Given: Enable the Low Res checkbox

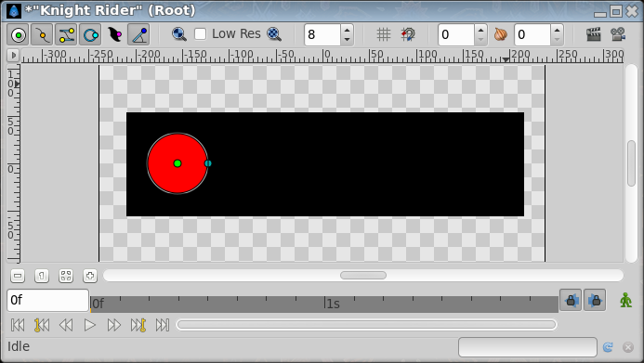Looking at the screenshot, I should pyautogui.click(x=200, y=34).
